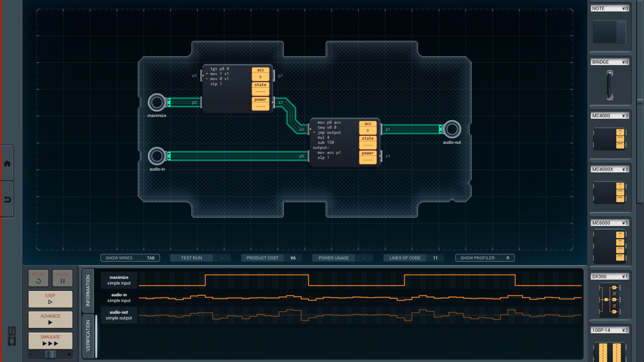Image resolution: width=644 pixels, height=362 pixels.
Task: Open the INFORMATION tab
Action: pyautogui.click(x=88, y=291)
